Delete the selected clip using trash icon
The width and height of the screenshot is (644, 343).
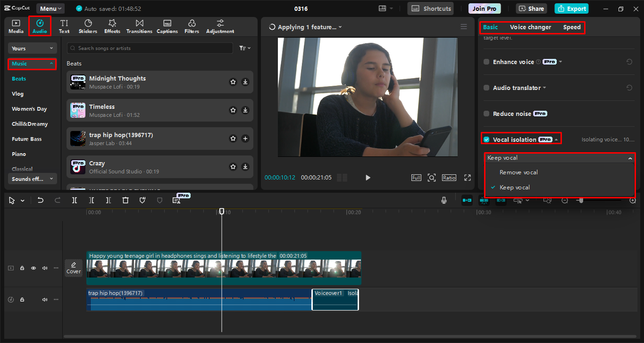click(x=125, y=200)
